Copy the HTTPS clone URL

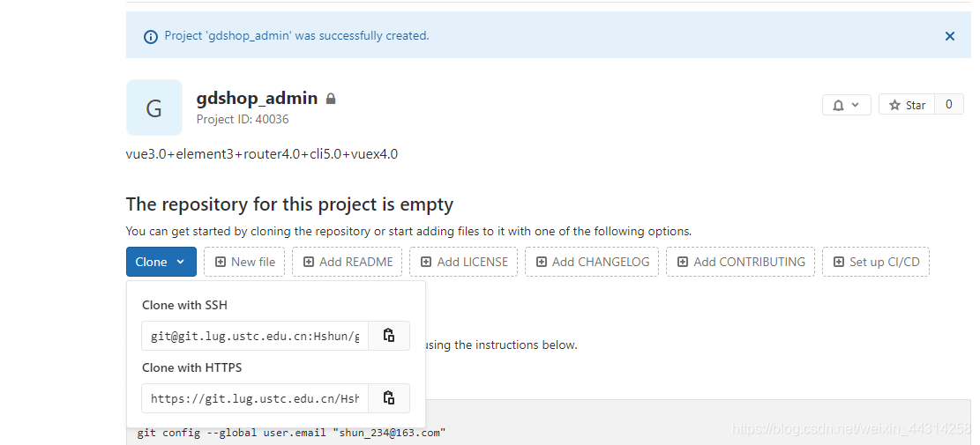(x=389, y=398)
